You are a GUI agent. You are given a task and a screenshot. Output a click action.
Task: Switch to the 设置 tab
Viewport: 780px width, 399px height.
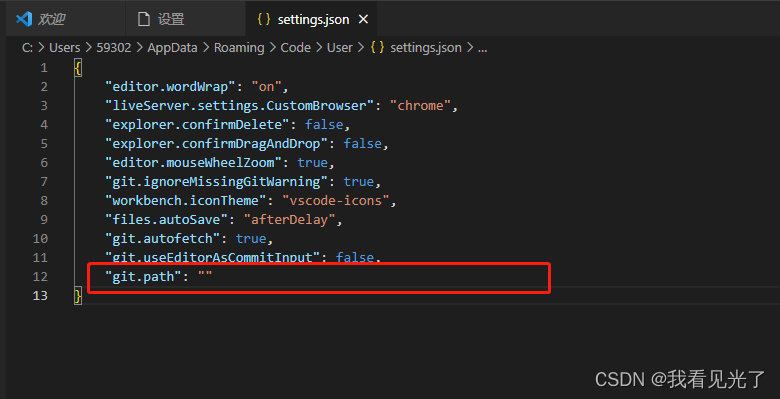[185, 19]
